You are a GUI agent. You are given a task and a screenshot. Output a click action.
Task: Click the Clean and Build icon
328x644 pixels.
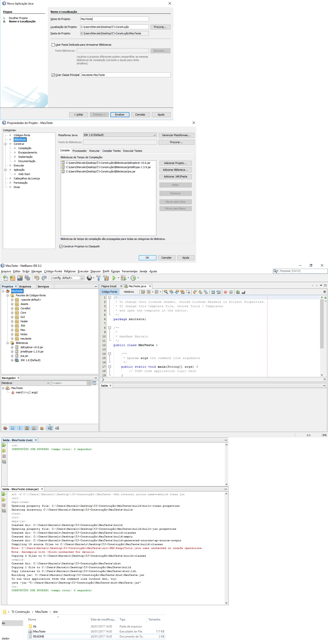106,278
